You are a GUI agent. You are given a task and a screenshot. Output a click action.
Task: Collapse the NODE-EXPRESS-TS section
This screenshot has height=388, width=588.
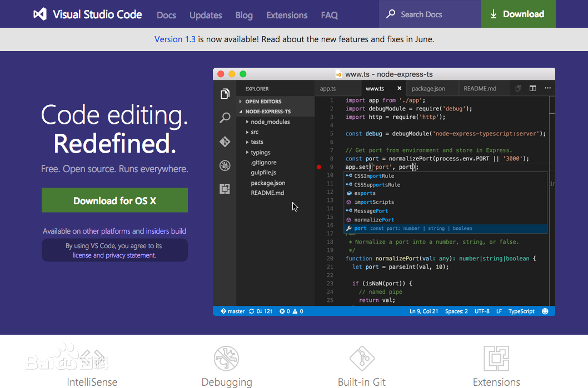(241, 112)
